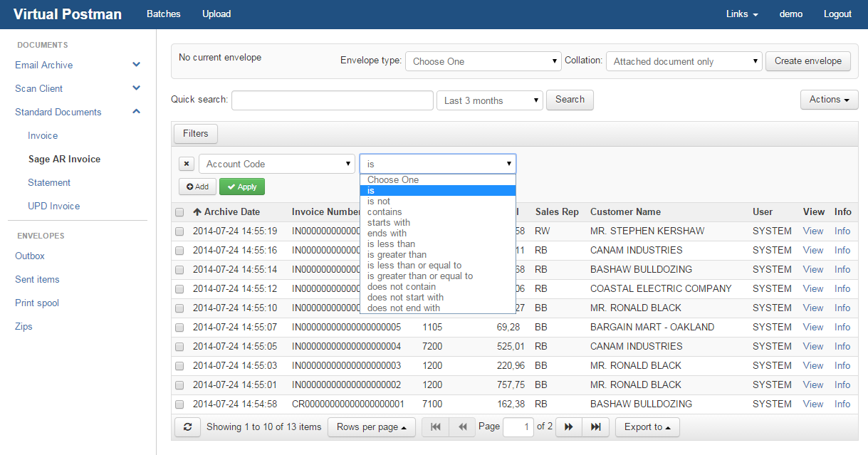This screenshot has width=868, height=455.
Task: Click the refresh icon in table footer
Action: [187, 427]
